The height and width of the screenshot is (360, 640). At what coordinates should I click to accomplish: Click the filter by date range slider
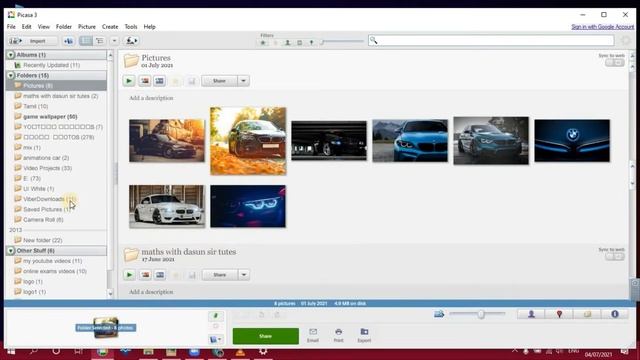click(342, 42)
